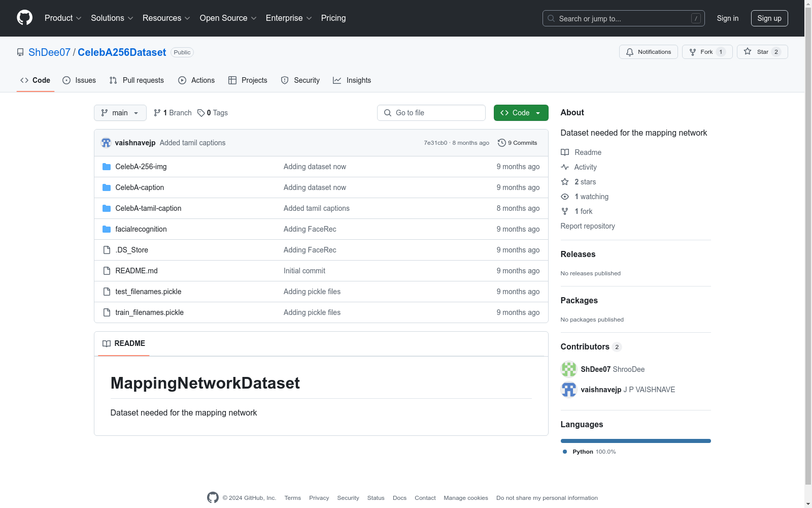Click the CelebA-256-img folder icon

point(107,167)
